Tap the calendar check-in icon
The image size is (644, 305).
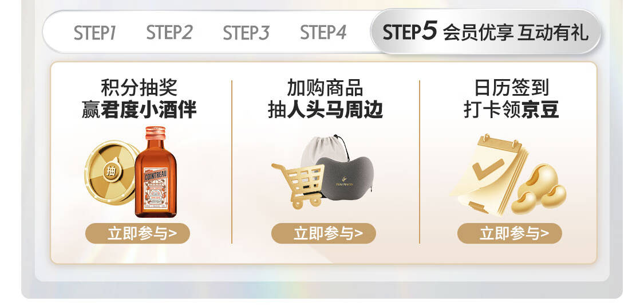pyautogui.click(x=489, y=174)
